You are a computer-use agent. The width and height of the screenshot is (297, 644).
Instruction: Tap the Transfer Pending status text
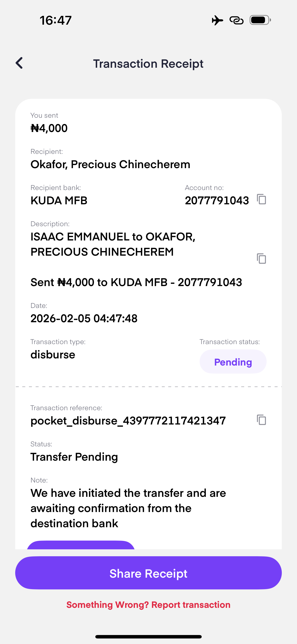74,457
